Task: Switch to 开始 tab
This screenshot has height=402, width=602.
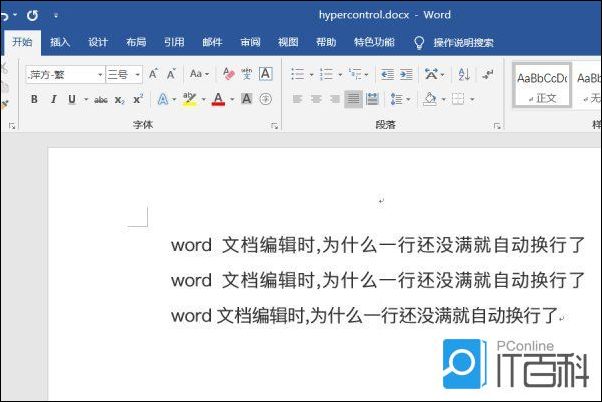Action: [22, 42]
